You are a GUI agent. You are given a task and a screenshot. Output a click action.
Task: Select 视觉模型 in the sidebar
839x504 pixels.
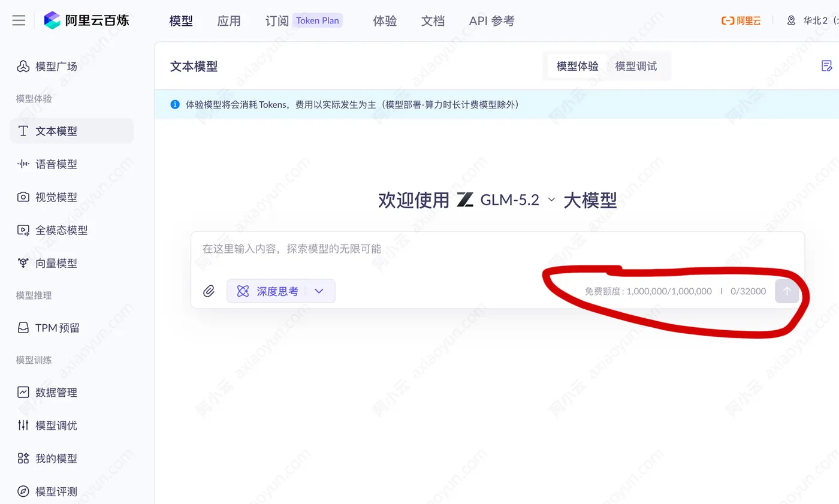coord(72,197)
